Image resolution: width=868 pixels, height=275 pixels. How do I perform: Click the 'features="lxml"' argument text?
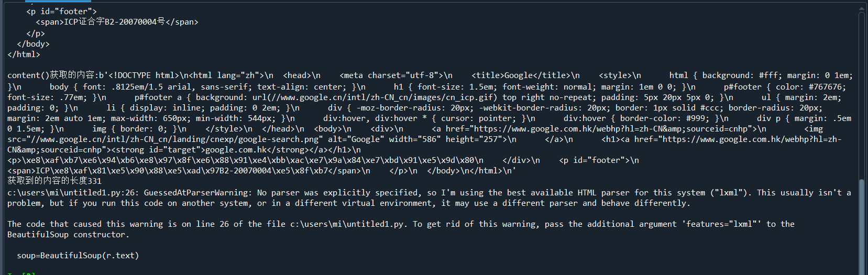click(x=722, y=224)
